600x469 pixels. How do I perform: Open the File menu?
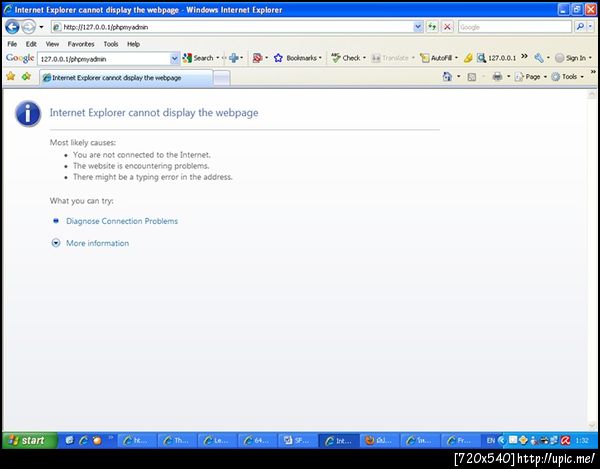click(12, 44)
